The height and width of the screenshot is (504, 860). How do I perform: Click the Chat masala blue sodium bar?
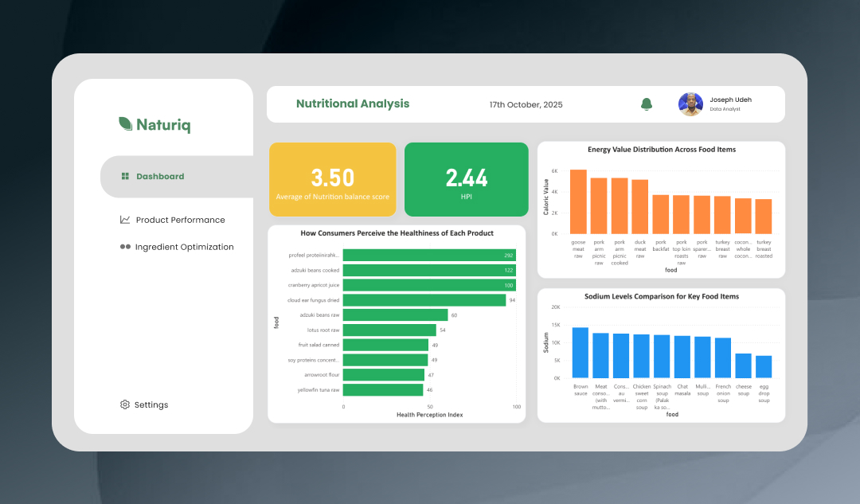pyautogui.click(x=682, y=357)
